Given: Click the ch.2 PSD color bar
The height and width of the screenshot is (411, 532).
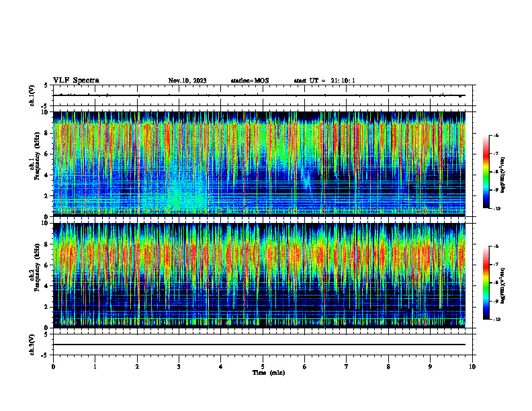Looking at the screenshot, I should click(486, 283).
